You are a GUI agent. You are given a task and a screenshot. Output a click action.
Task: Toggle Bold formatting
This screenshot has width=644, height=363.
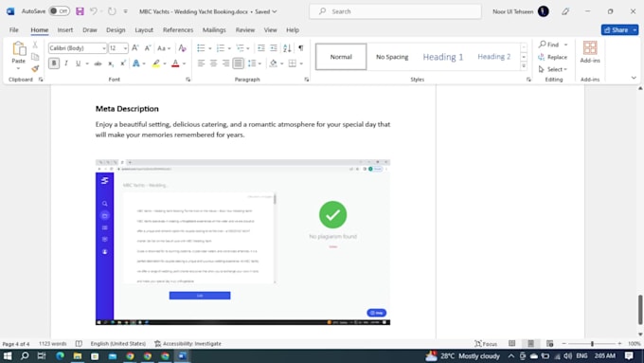click(54, 64)
